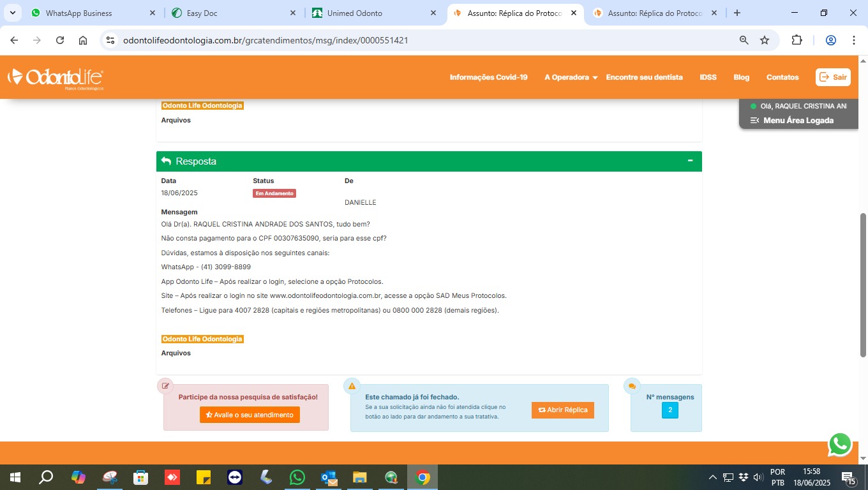Image resolution: width=868 pixels, height=490 pixels.
Task: Open the Contatos page
Action: click(782, 77)
